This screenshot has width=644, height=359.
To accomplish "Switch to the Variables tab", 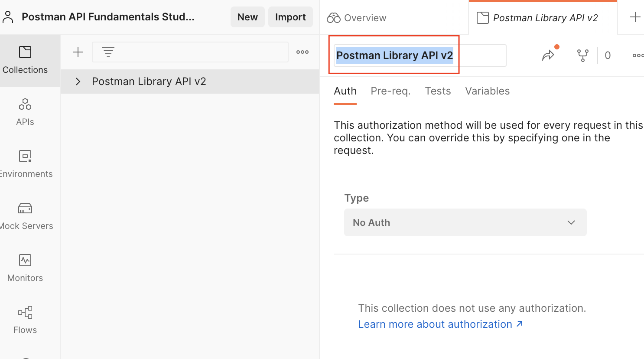I will [x=487, y=91].
